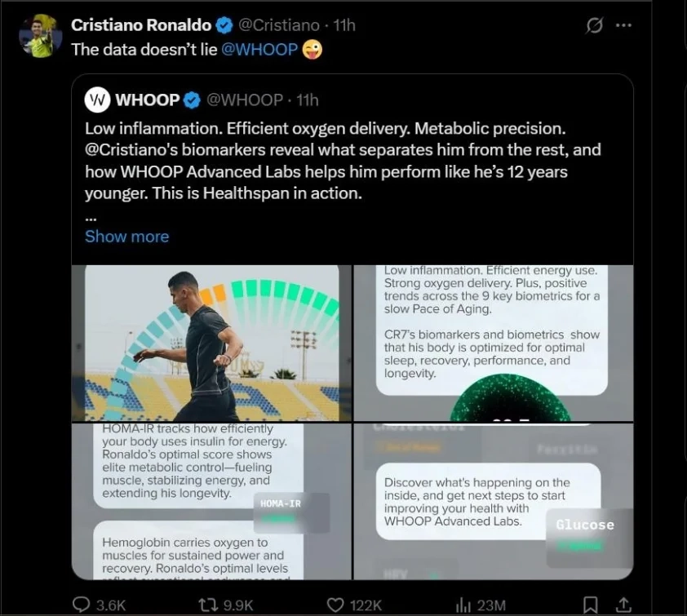
Task: Click the @Cristiano handle in header
Action: point(279,25)
